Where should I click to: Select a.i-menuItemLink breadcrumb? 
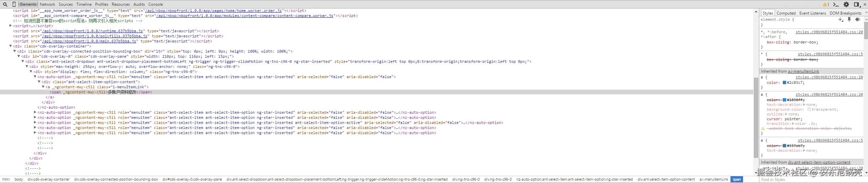tap(714, 179)
